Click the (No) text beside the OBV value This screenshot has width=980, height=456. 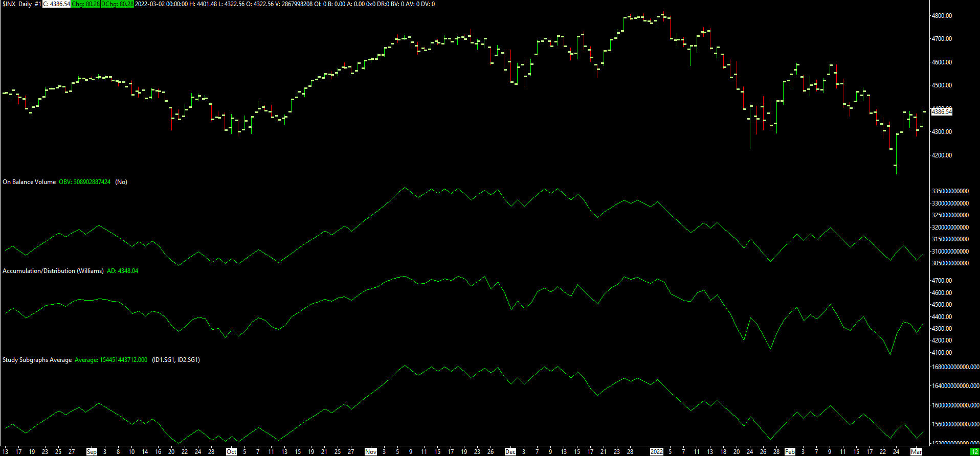(121, 182)
